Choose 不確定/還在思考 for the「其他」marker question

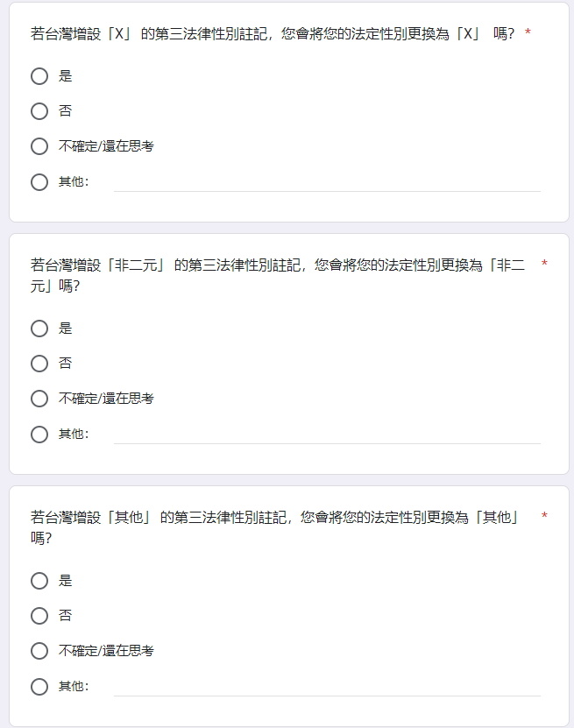pos(39,650)
